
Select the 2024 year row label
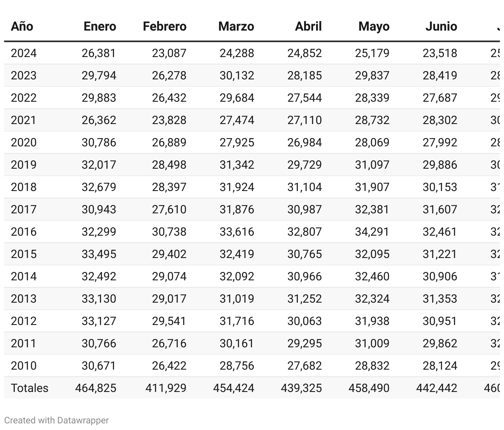pos(24,53)
